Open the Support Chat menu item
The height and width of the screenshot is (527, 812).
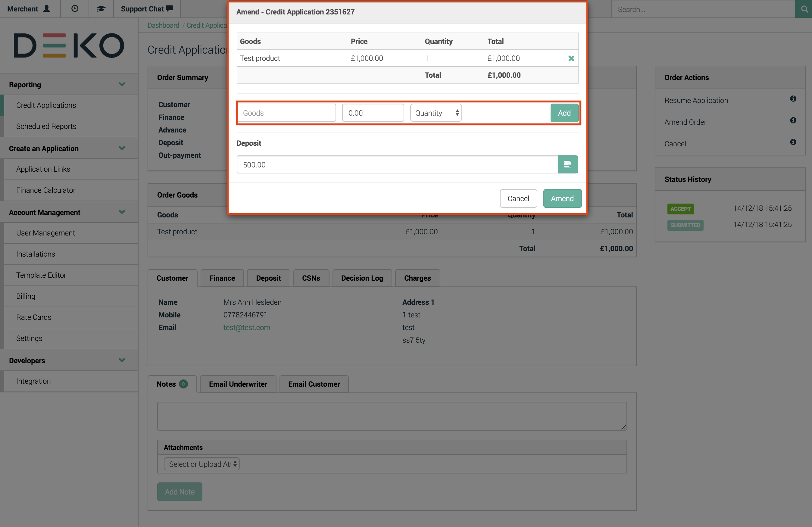[147, 9]
